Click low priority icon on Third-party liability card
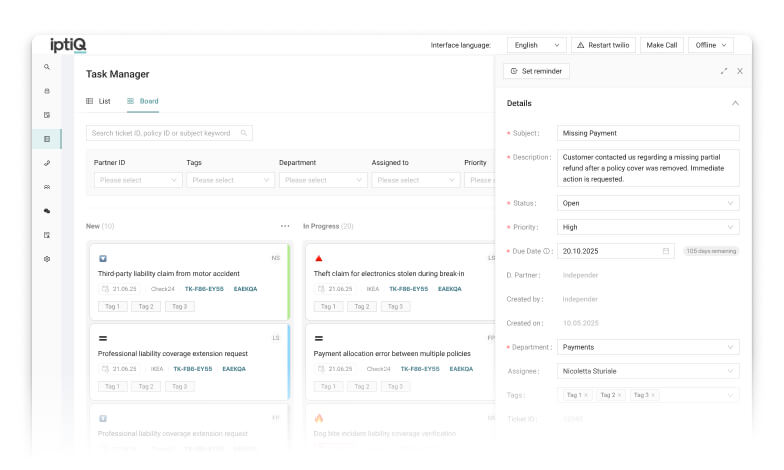784x470 pixels. [103, 258]
